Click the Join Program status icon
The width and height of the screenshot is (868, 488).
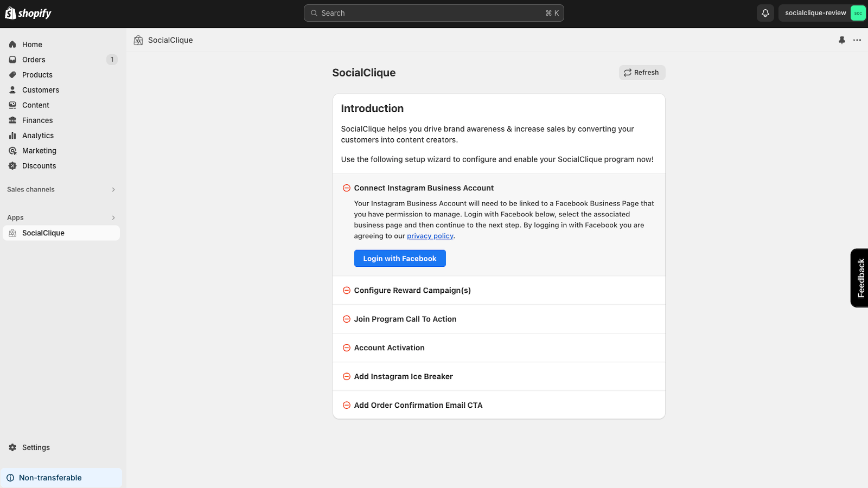point(346,319)
